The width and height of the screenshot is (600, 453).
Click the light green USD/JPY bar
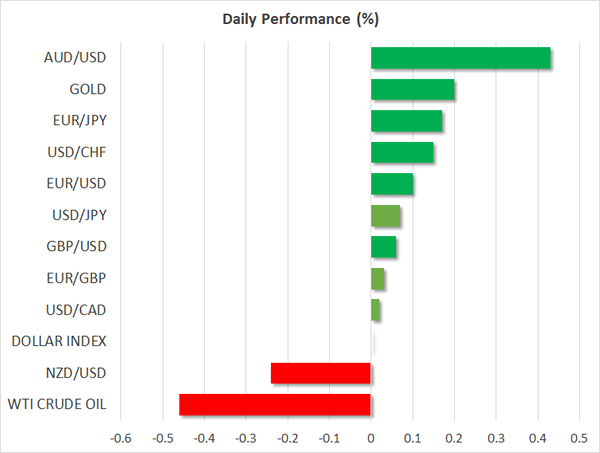coord(385,215)
